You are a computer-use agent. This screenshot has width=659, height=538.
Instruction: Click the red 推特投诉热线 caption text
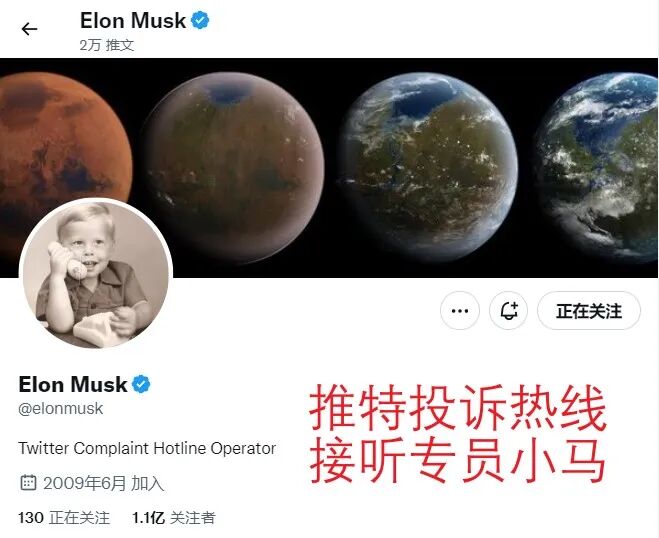(458, 407)
